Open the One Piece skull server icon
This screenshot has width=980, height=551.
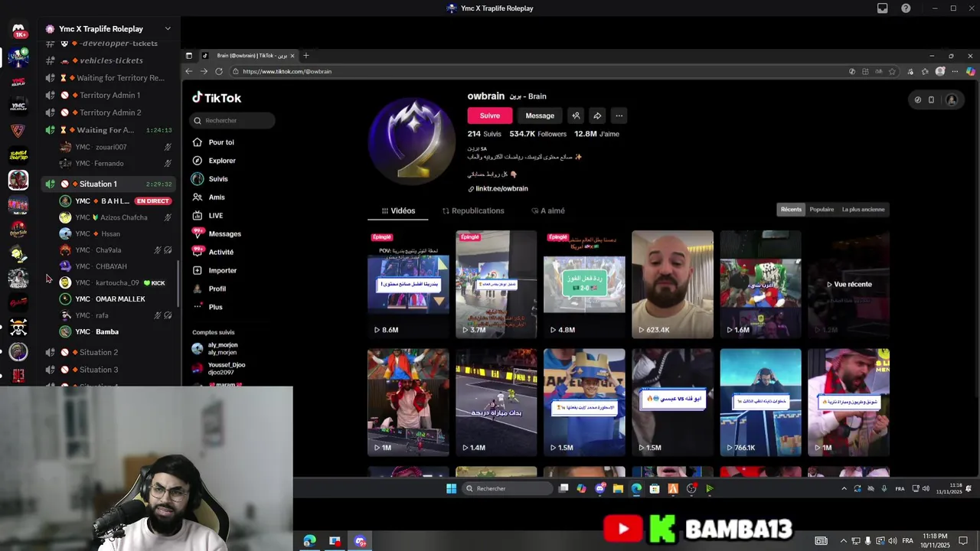click(x=18, y=328)
